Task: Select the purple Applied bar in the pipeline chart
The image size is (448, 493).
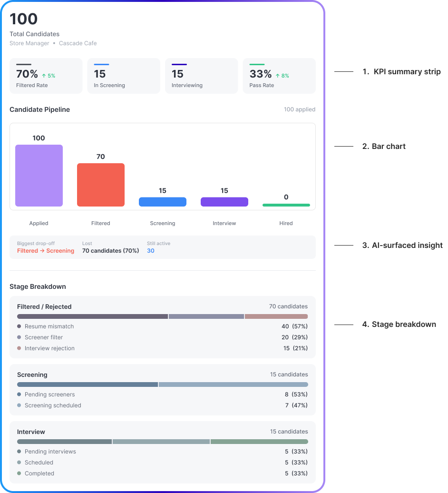Action: 39,175
